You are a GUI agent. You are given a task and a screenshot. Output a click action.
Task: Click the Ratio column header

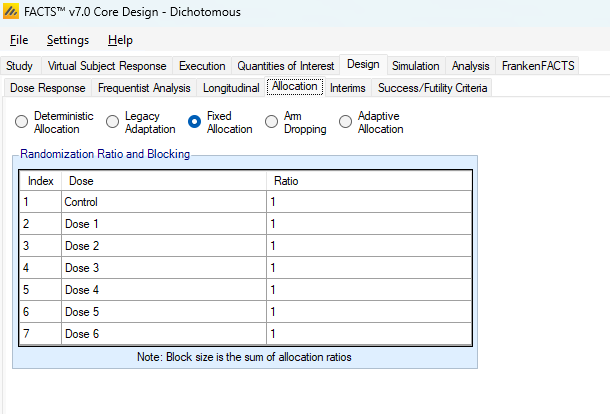click(368, 181)
